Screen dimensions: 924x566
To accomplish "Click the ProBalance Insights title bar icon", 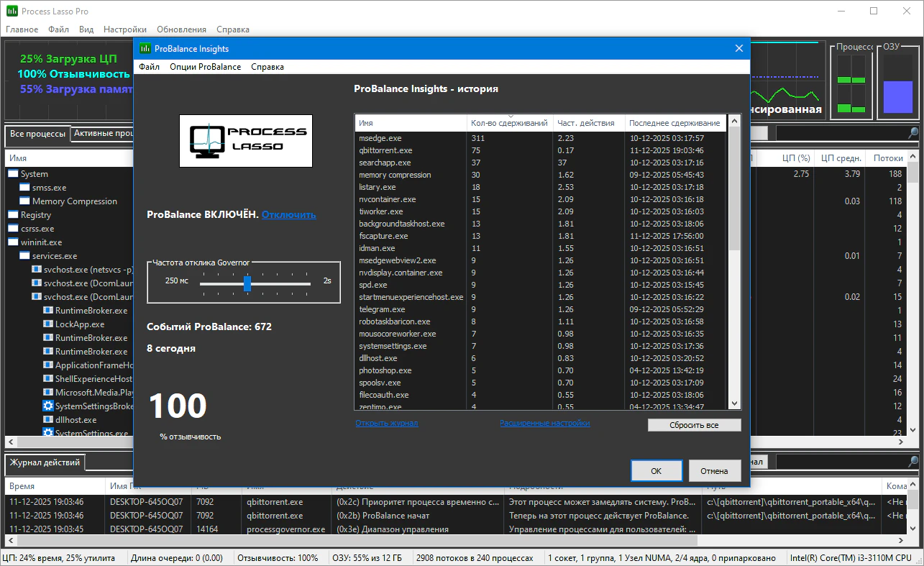I will 145,49.
